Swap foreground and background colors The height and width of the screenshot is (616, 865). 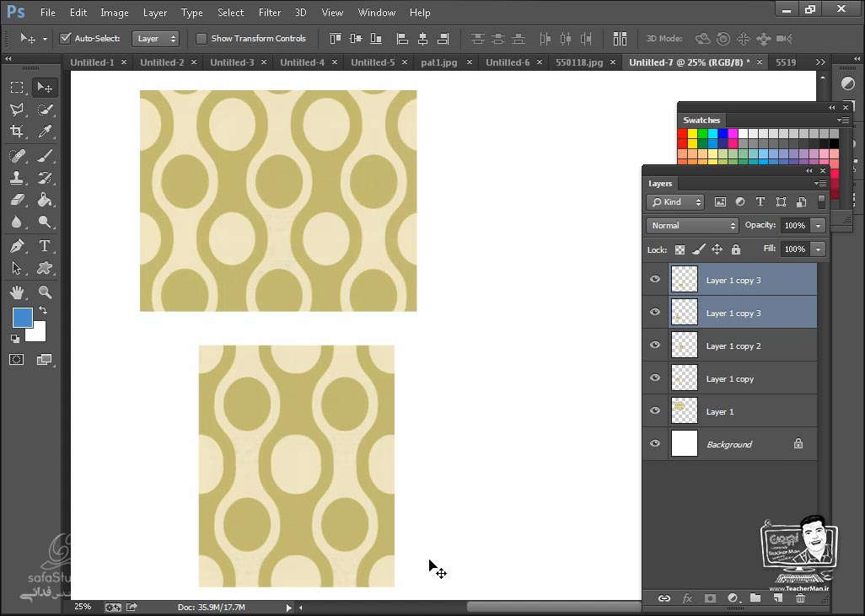click(x=43, y=310)
